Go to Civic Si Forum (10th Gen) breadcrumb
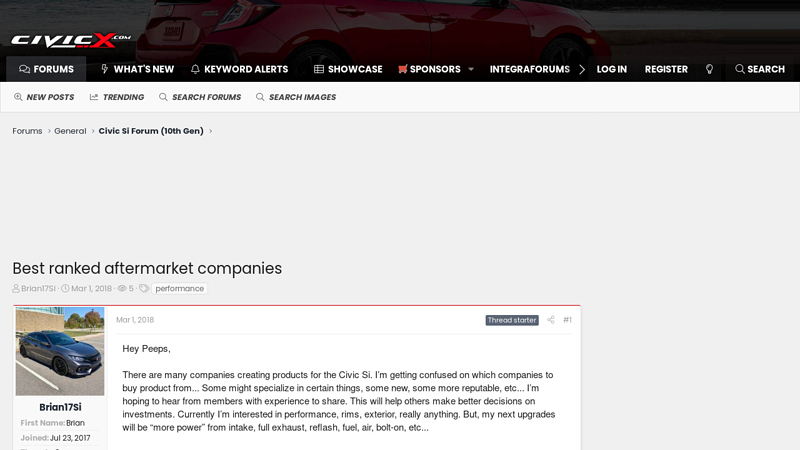 [x=151, y=131]
